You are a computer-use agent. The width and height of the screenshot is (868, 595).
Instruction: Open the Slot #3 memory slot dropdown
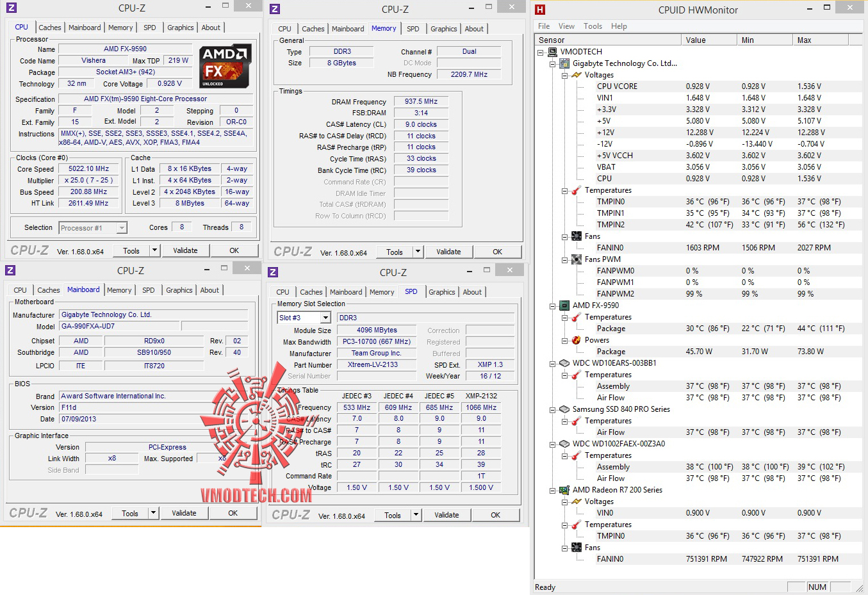(x=325, y=318)
